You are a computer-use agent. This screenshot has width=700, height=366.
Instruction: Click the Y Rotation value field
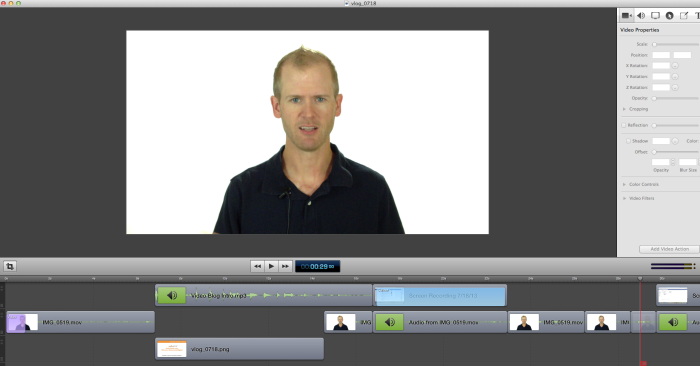click(x=661, y=77)
